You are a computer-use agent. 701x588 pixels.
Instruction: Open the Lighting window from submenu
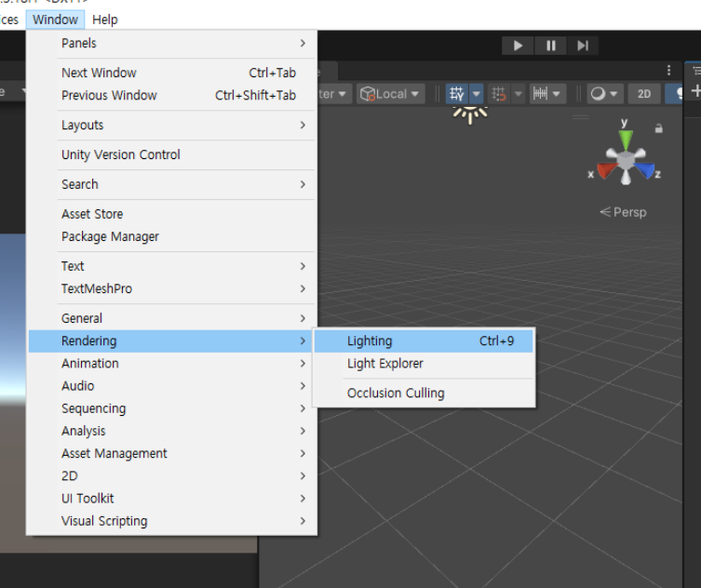pos(424,341)
